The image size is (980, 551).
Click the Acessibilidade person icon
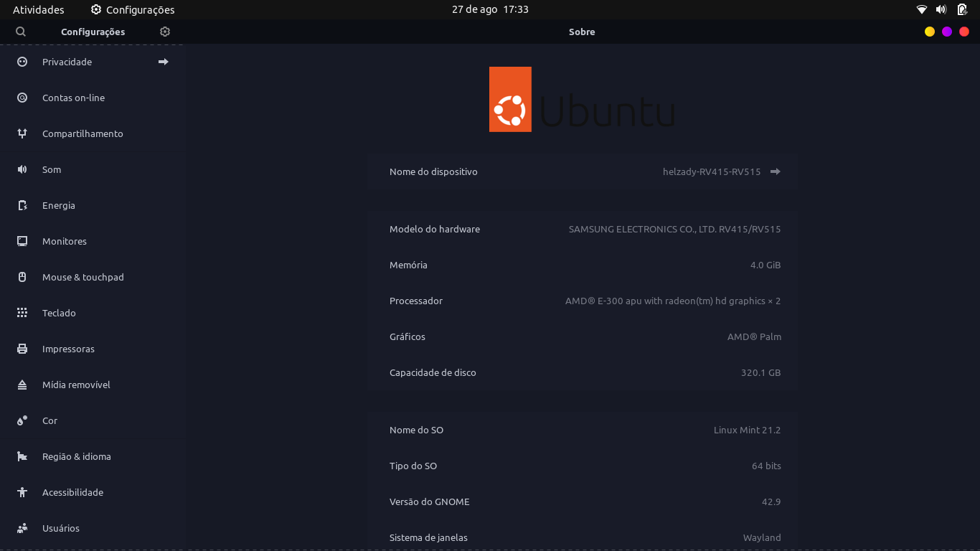pyautogui.click(x=22, y=492)
